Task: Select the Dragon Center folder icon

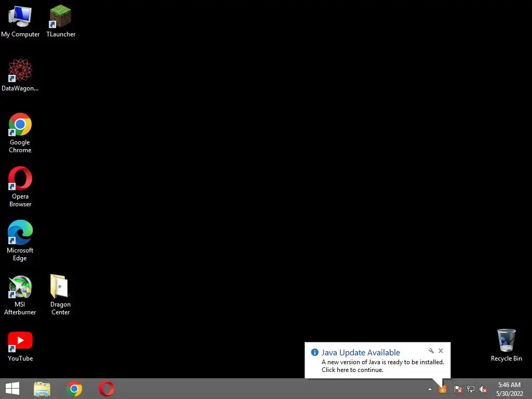Action: (60, 295)
